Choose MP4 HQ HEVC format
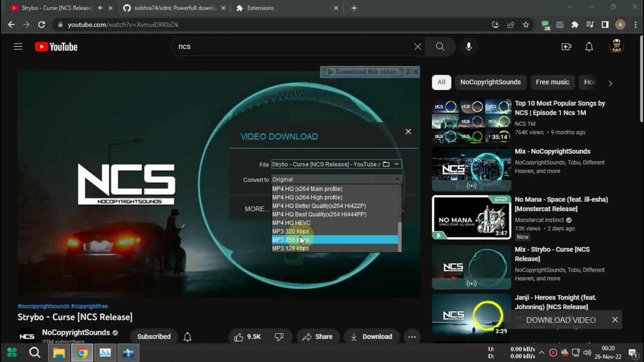This screenshot has width=644, height=362. 335,223
